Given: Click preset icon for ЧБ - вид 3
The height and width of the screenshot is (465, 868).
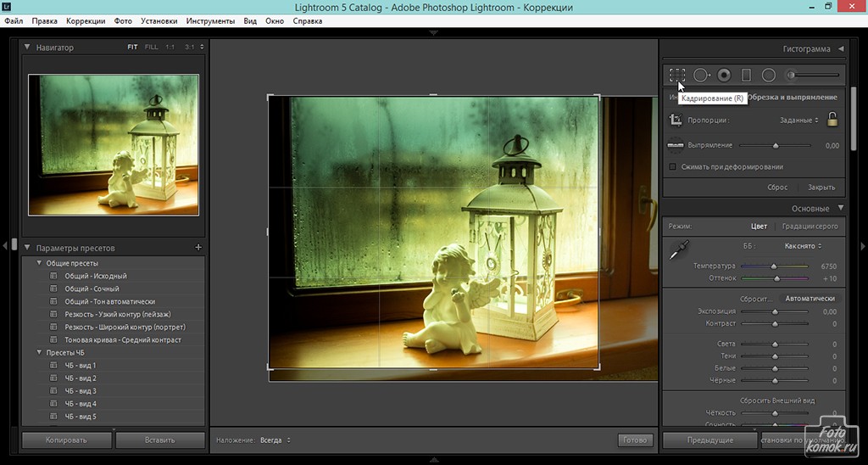Looking at the screenshot, I should tap(53, 390).
